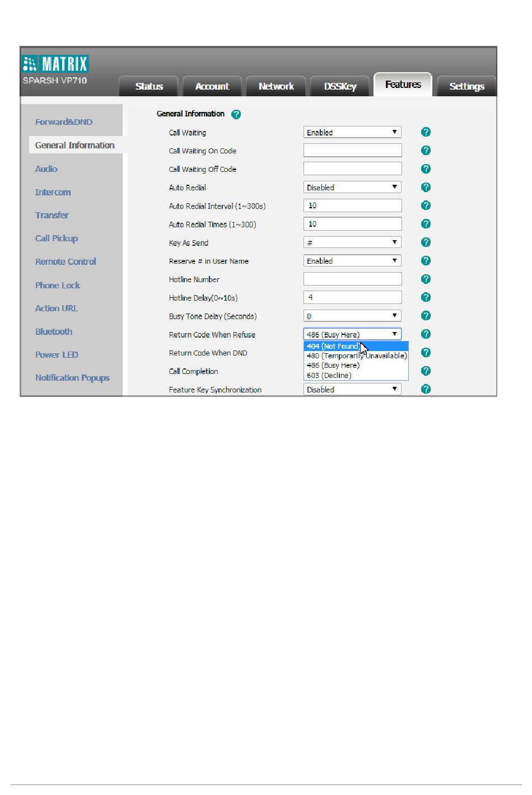Click help icon beside General Information heading
The height and width of the screenshot is (795, 532).
tap(236, 114)
